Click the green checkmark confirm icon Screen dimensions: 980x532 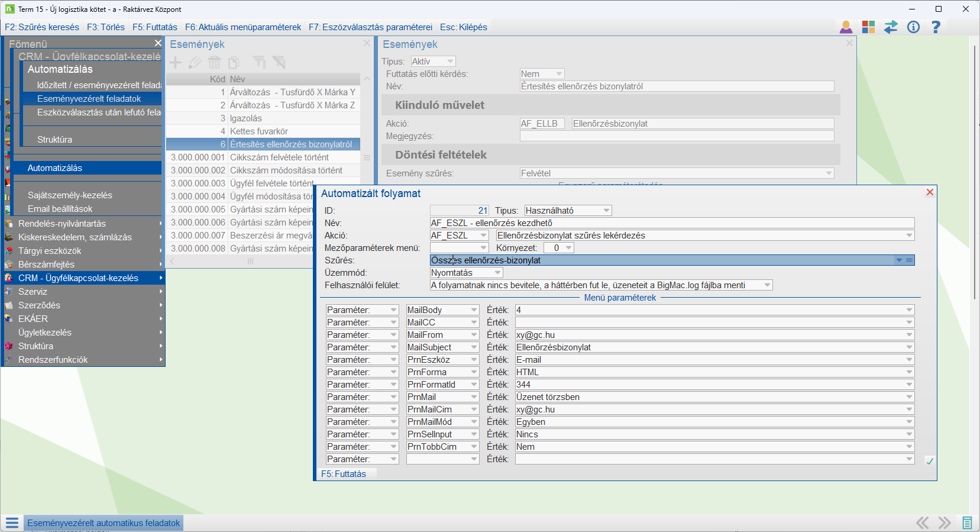pos(929,461)
